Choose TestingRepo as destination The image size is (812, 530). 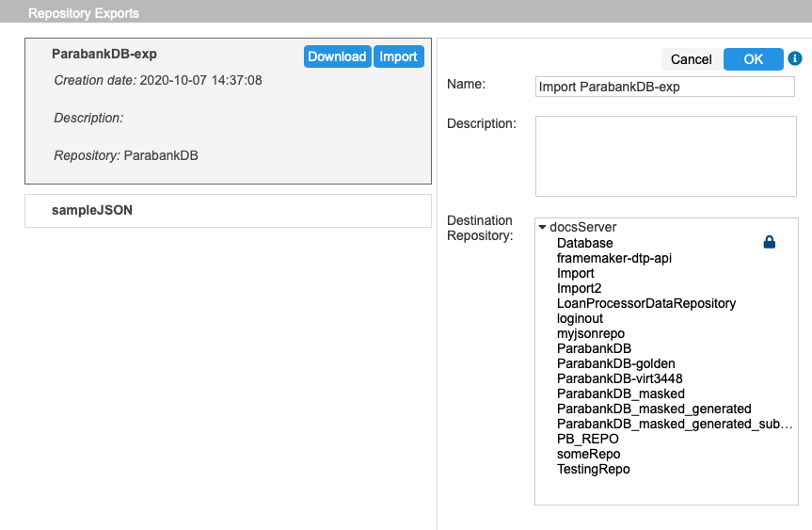594,469
